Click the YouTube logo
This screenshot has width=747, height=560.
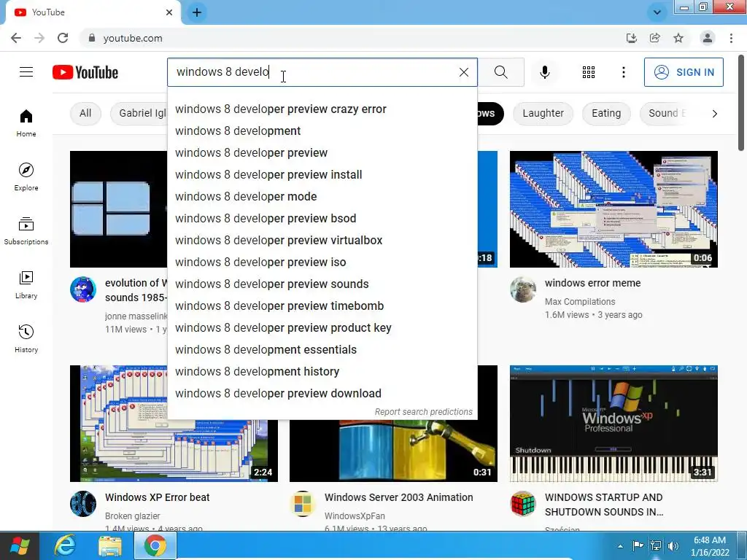tap(85, 72)
